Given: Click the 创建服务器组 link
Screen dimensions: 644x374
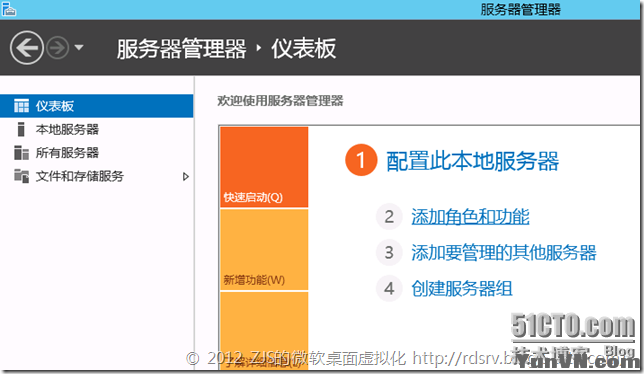Looking at the screenshot, I should (x=462, y=288).
